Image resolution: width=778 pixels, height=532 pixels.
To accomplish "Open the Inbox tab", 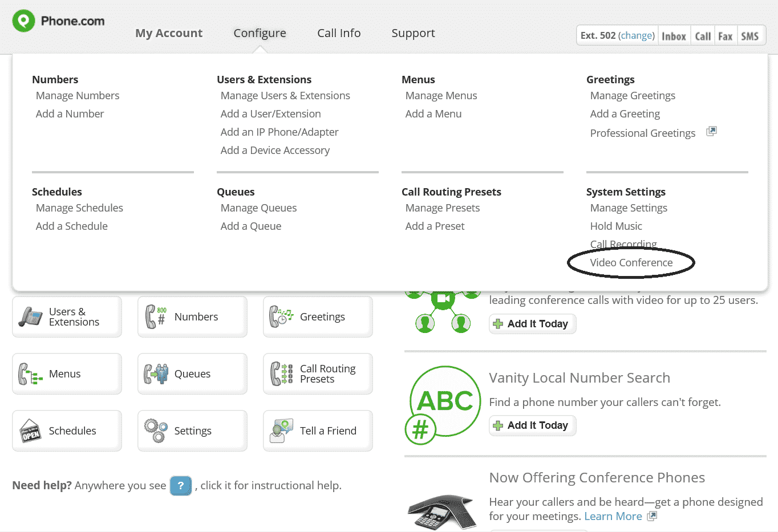I will [x=674, y=36].
